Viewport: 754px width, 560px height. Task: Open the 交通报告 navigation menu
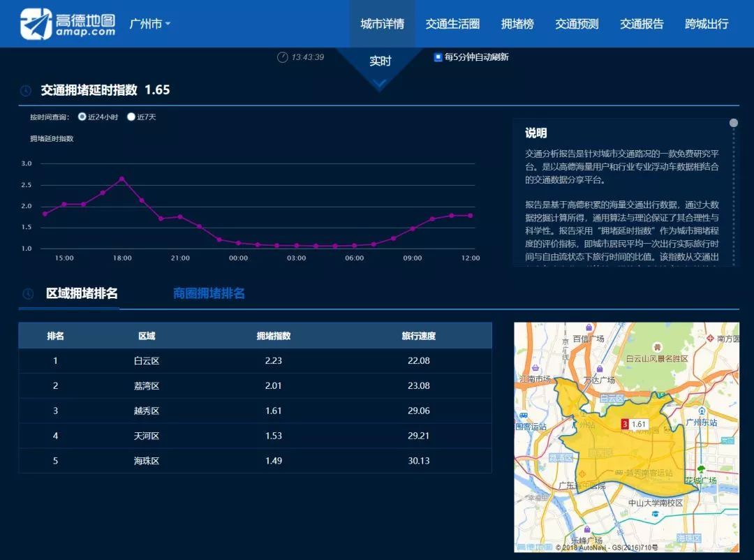tap(642, 24)
